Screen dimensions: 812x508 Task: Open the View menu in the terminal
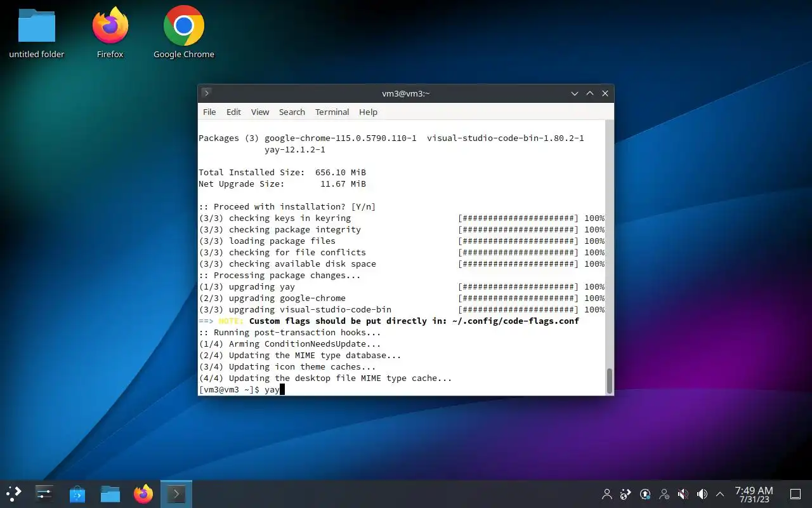click(260, 112)
